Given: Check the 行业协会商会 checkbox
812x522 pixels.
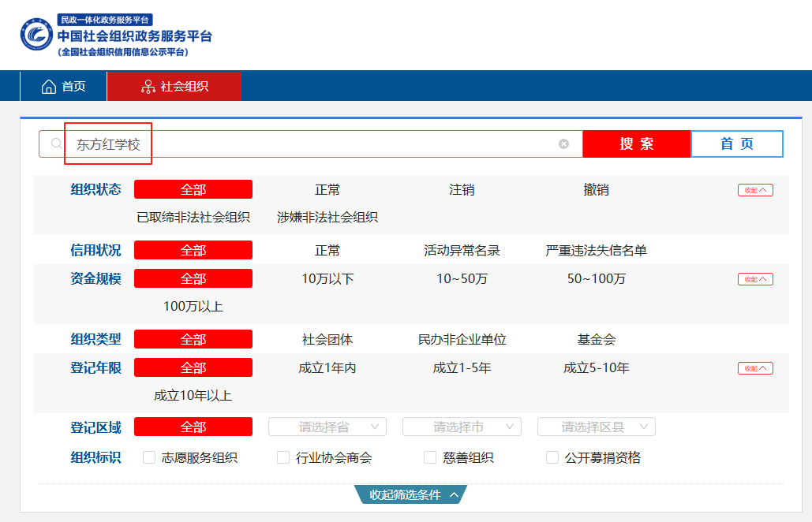Looking at the screenshot, I should tap(281, 457).
